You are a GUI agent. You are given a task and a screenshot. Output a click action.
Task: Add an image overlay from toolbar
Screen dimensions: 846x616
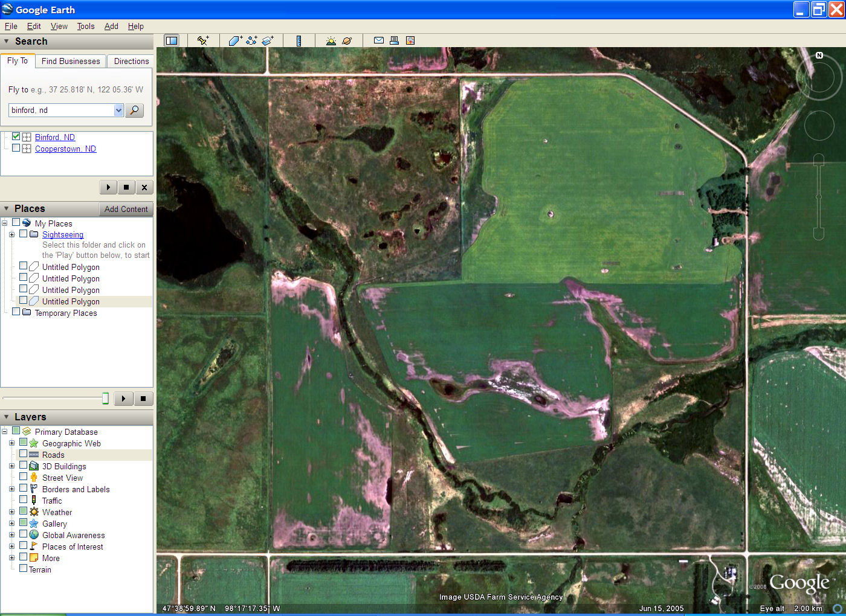268,40
